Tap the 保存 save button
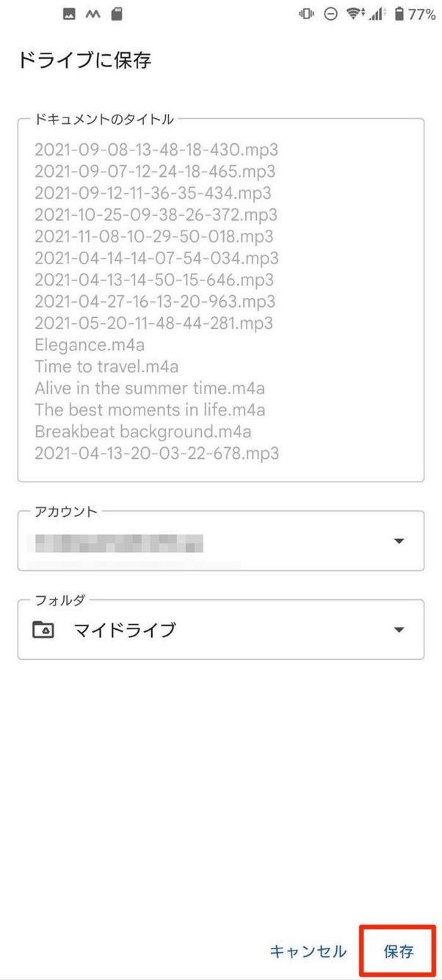Viewport: 442px width, 980px height. click(399, 952)
